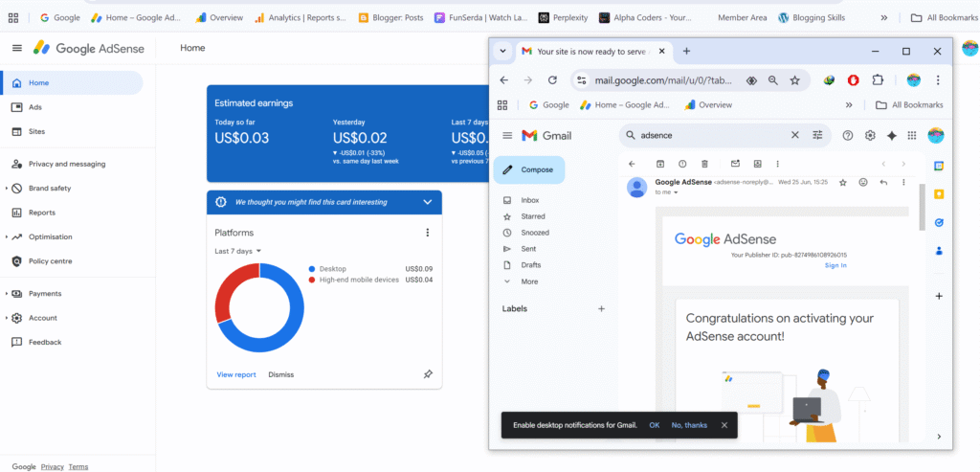This screenshot has width=980, height=472.
Task: Open the Google apps grid in Gmail
Action: [x=912, y=136]
